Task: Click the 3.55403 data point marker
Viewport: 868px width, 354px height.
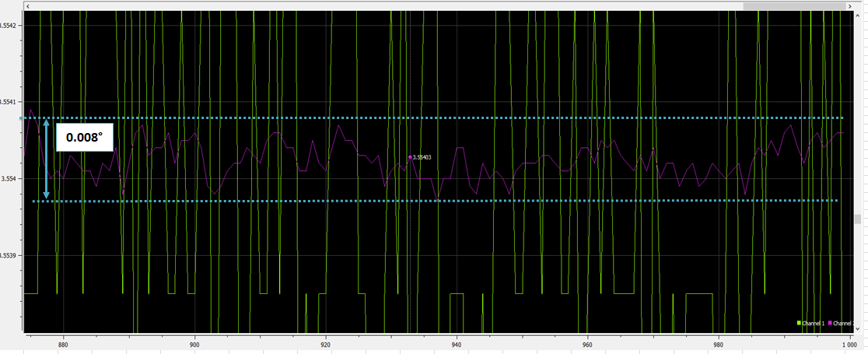Action: pos(410,157)
